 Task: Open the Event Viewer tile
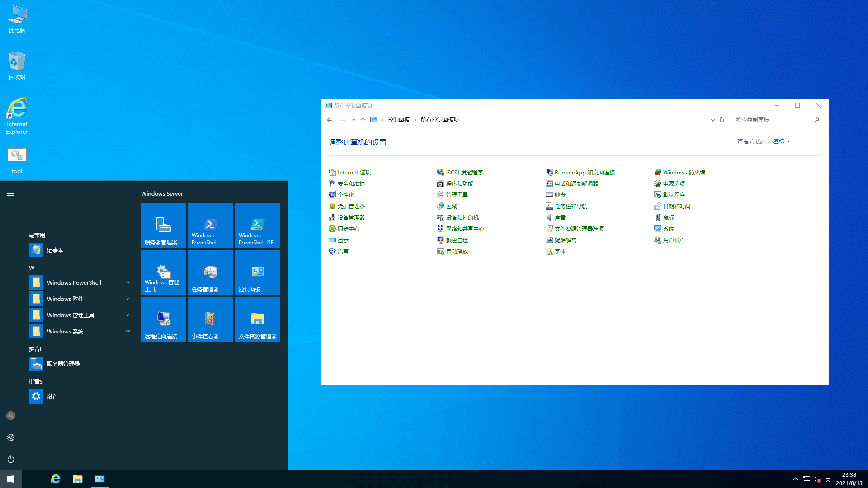click(x=210, y=319)
